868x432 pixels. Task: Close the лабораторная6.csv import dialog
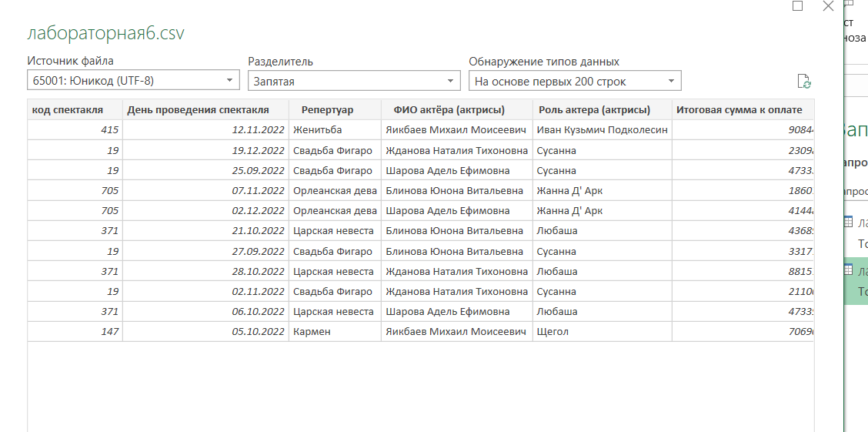[x=828, y=6]
